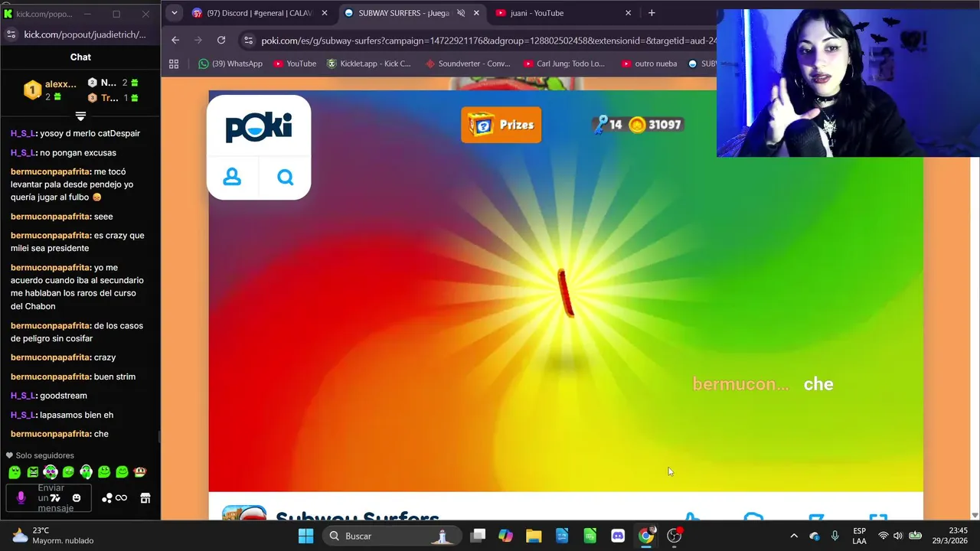
Task: Select the mushroom emote in quick emotes
Action: (140, 472)
